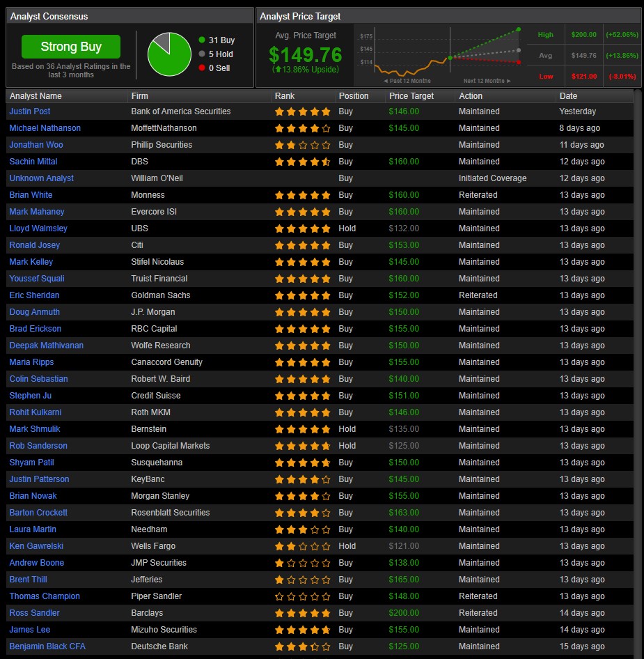
Task: Click the Strong Buy consensus button
Action: 70,46
